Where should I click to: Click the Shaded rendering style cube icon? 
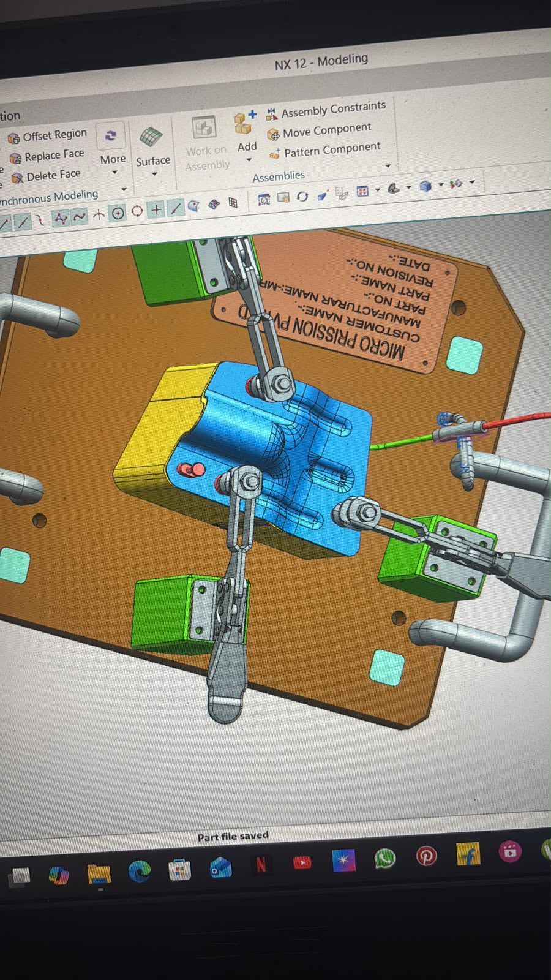pyautogui.click(x=425, y=186)
